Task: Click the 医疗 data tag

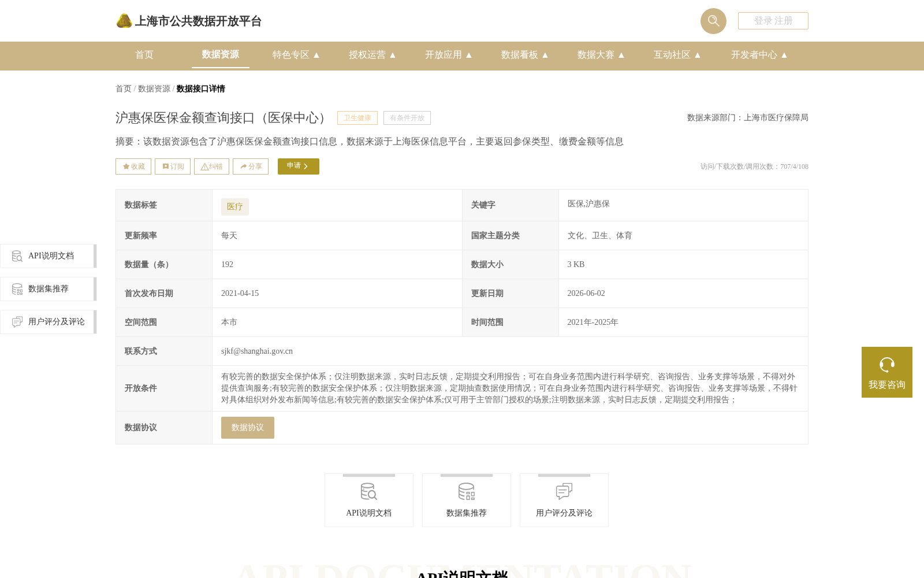Action: 235,207
